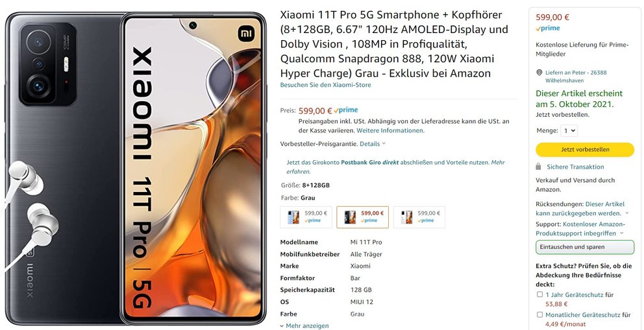This screenshot has width=644, height=330.
Task: Select the white color variant thumbnail
Action: point(419,217)
